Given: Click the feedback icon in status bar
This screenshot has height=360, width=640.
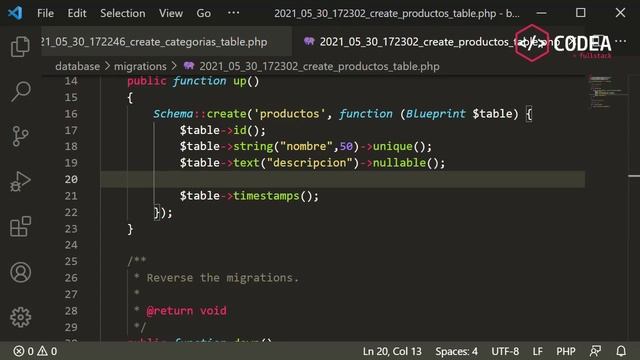Looking at the screenshot, I should point(596,351).
